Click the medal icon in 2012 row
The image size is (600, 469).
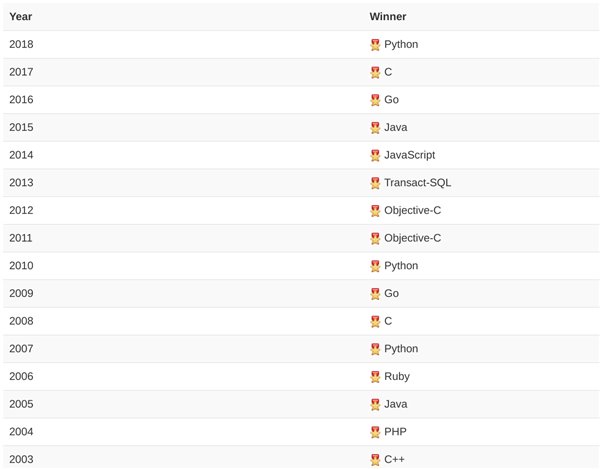375,211
